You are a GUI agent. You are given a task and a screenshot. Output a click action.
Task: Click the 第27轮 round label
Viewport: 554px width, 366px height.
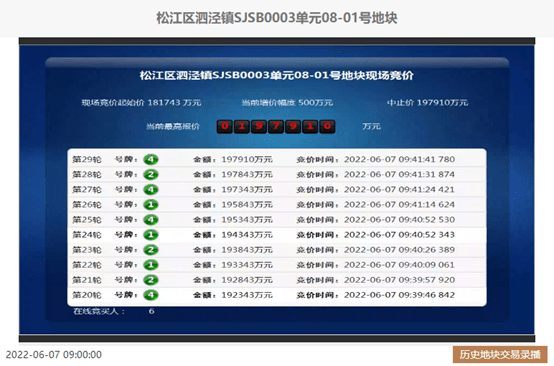click(87, 189)
